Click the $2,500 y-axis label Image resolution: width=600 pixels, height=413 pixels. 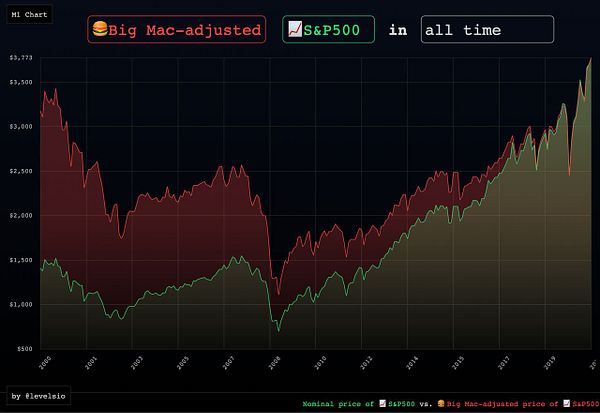coord(21,171)
